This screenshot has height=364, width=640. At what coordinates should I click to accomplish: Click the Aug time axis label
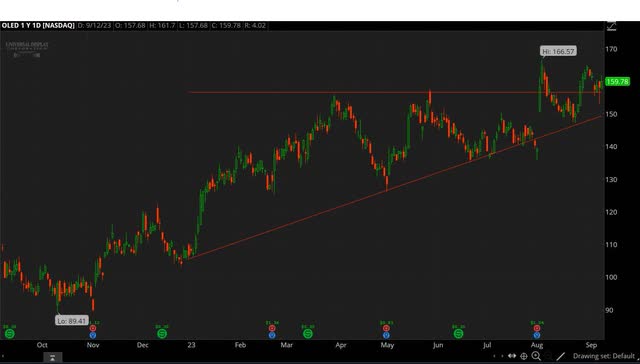pyautogui.click(x=537, y=345)
